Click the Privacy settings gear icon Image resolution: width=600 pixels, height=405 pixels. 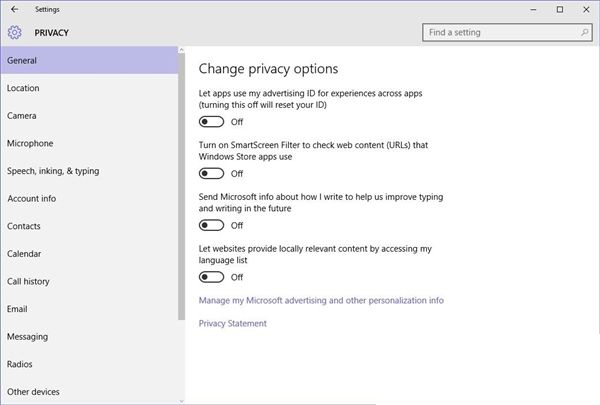(15, 33)
